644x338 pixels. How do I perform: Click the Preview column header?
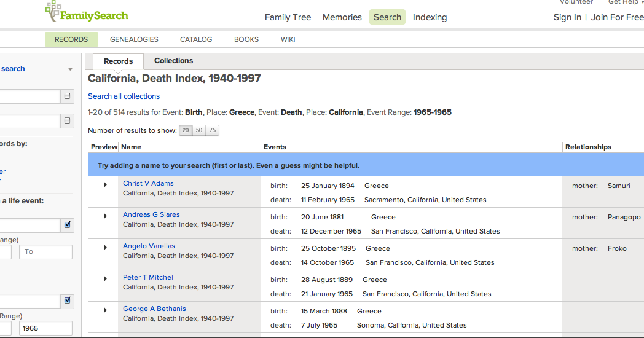click(x=104, y=147)
